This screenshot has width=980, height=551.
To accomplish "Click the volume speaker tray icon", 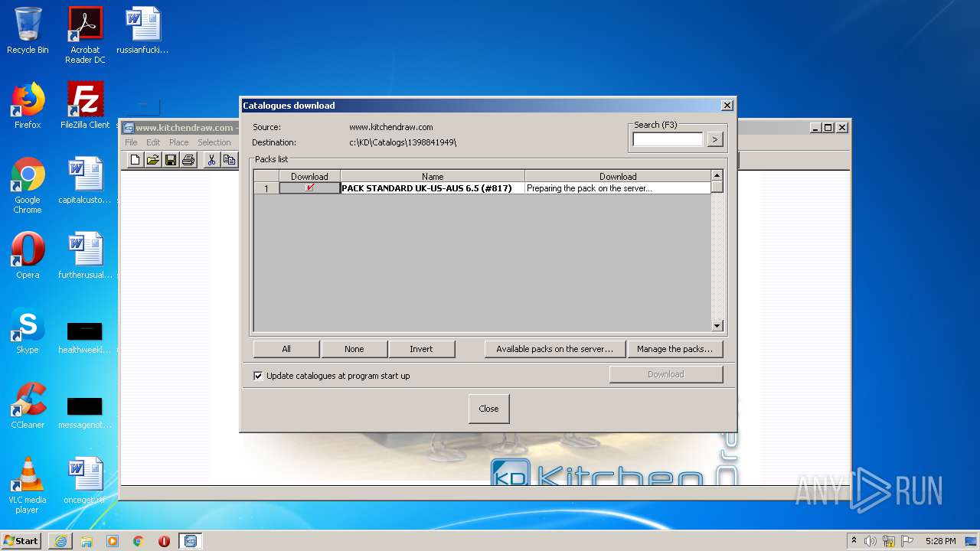I will (871, 541).
